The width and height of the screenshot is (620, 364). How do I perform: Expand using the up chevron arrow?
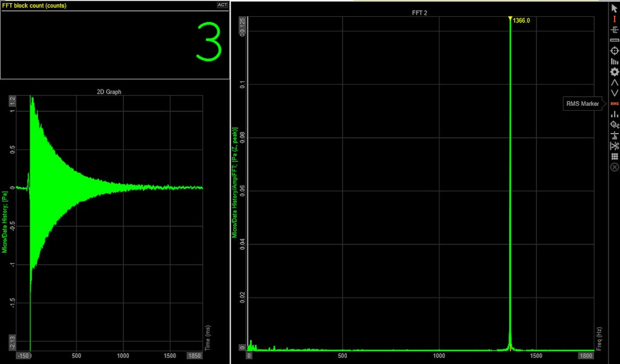[x=613, y=82]
